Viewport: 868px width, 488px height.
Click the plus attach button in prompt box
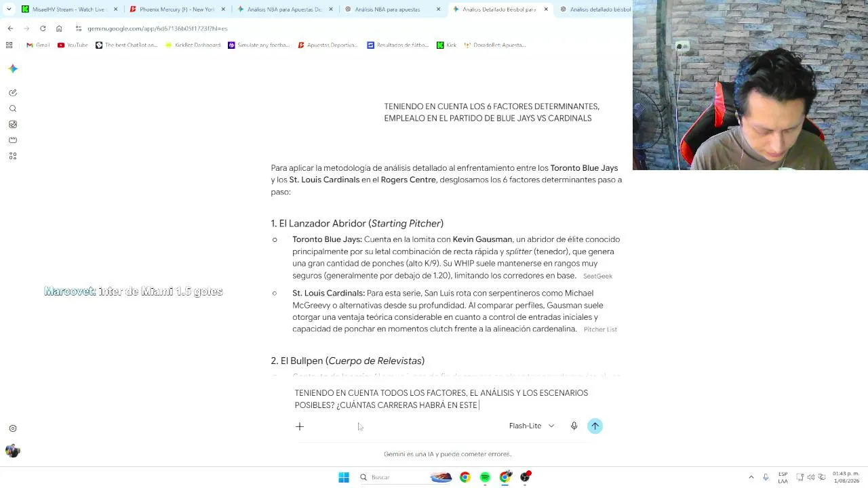(300, 426)
